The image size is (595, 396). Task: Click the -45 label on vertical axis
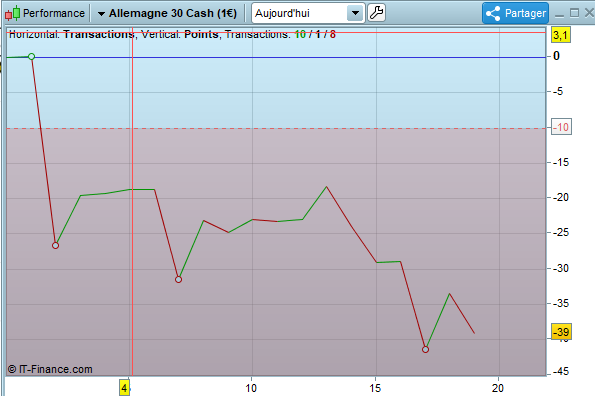(560, 371)
